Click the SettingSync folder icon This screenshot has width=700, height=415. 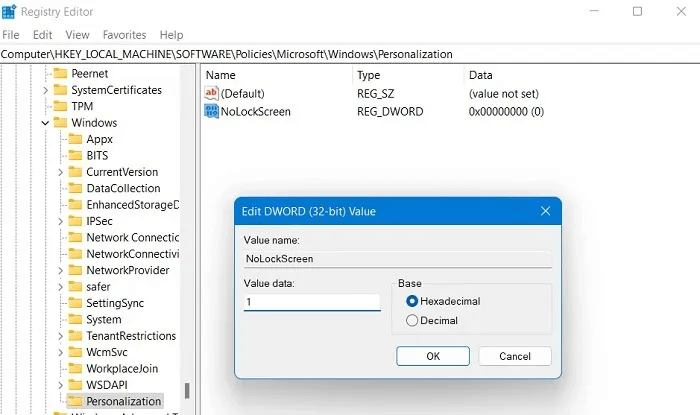point(75,303)
